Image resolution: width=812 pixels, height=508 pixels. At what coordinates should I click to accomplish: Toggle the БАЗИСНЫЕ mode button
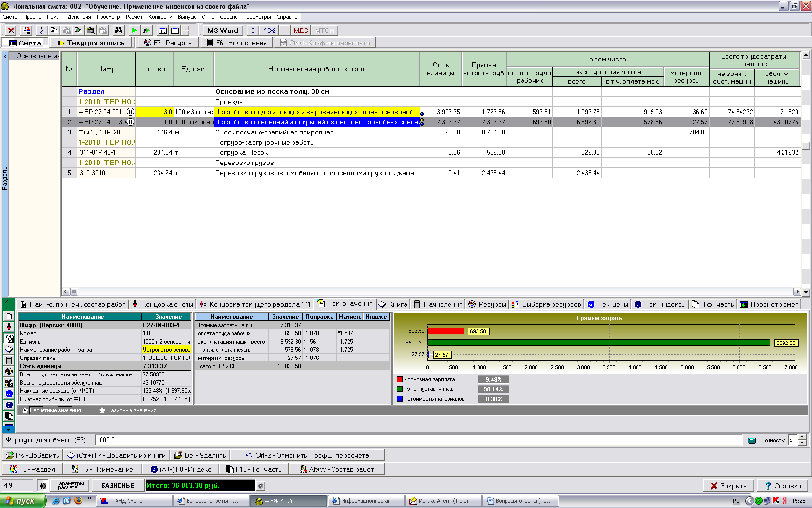pos(118,486)
